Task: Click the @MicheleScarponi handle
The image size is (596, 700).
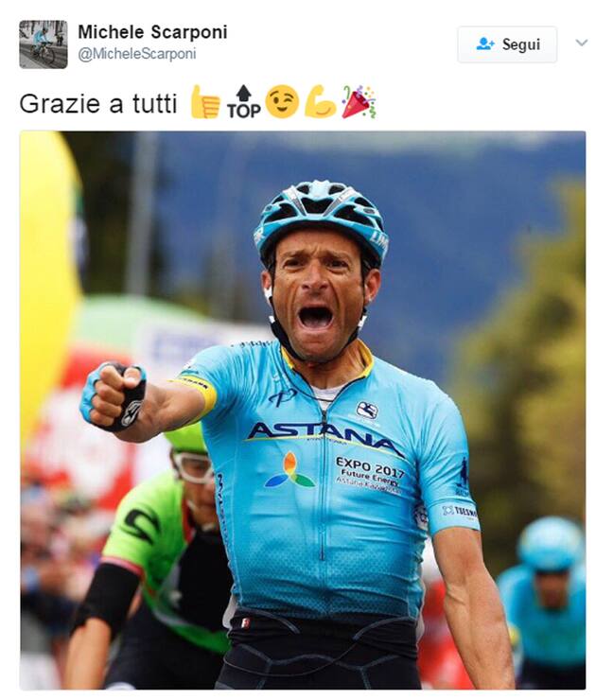Action: point(137,54)
